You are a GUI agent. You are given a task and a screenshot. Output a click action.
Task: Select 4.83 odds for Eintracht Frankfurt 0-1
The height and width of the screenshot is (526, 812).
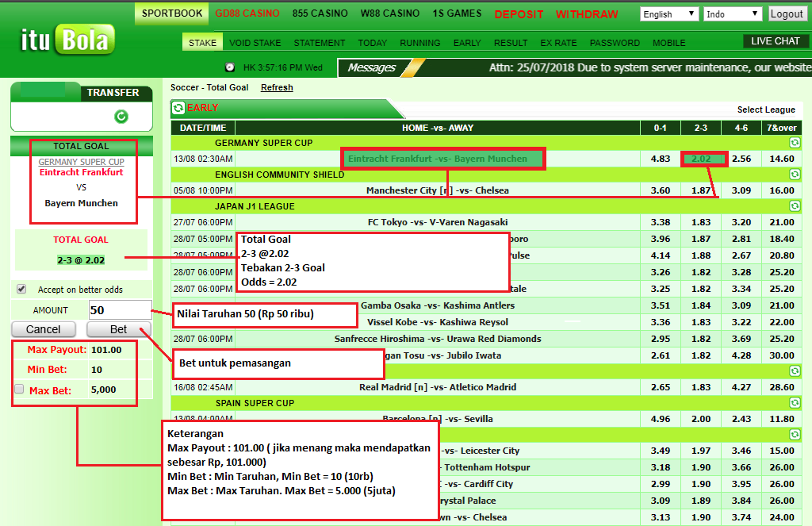pyautogui.click(x=661, y=159)
